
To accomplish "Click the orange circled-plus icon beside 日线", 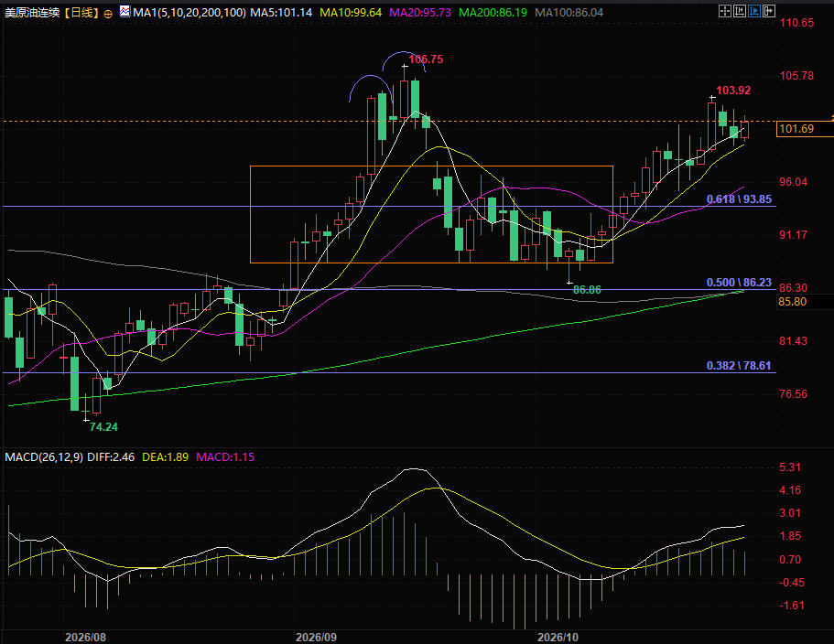I will pyautogui.click(x=108, y=14).
